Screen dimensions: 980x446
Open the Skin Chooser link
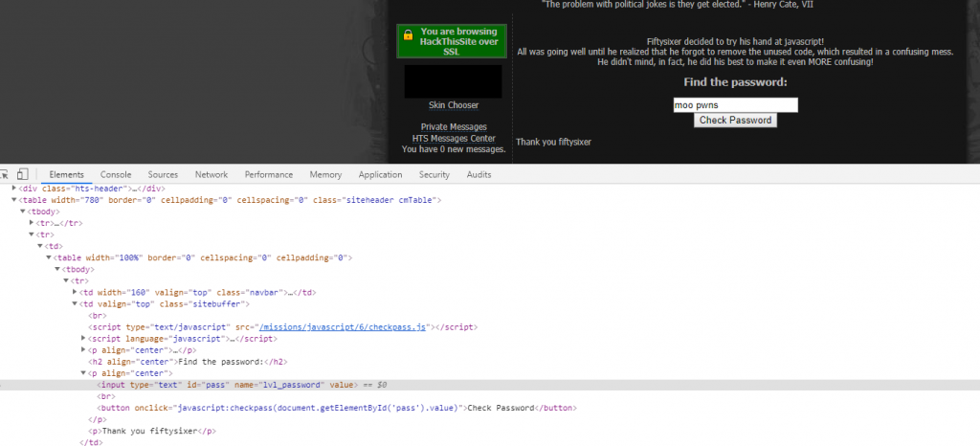point(454,105)
